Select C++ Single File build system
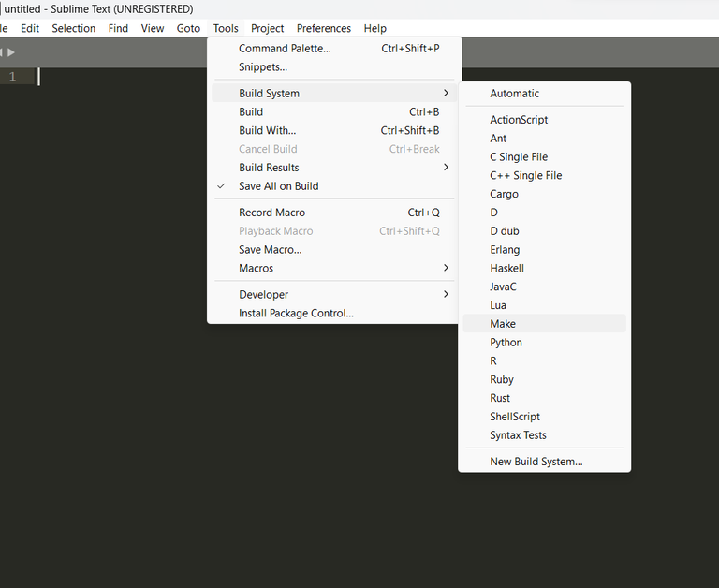Screen dimensions: 719x588 [544, 175]
